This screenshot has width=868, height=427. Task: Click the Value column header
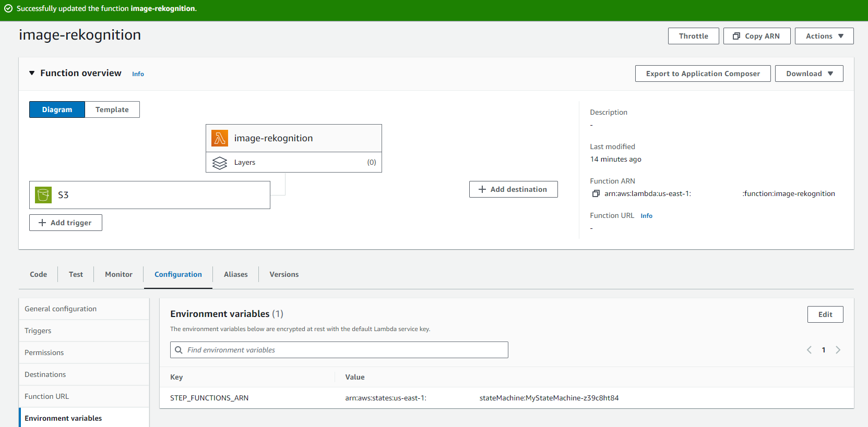[x=355, y=377]
